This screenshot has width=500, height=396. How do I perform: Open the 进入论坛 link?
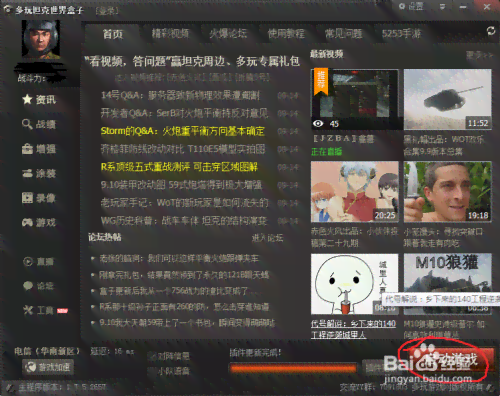[267, 238]
